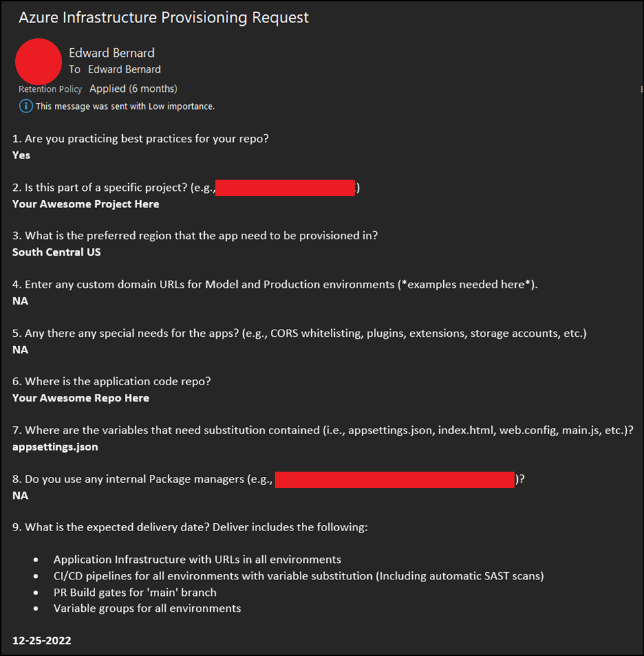Click Your Awesome Repo Here text
The height and width of the screenshot is (656, 644).
point(81,398)
